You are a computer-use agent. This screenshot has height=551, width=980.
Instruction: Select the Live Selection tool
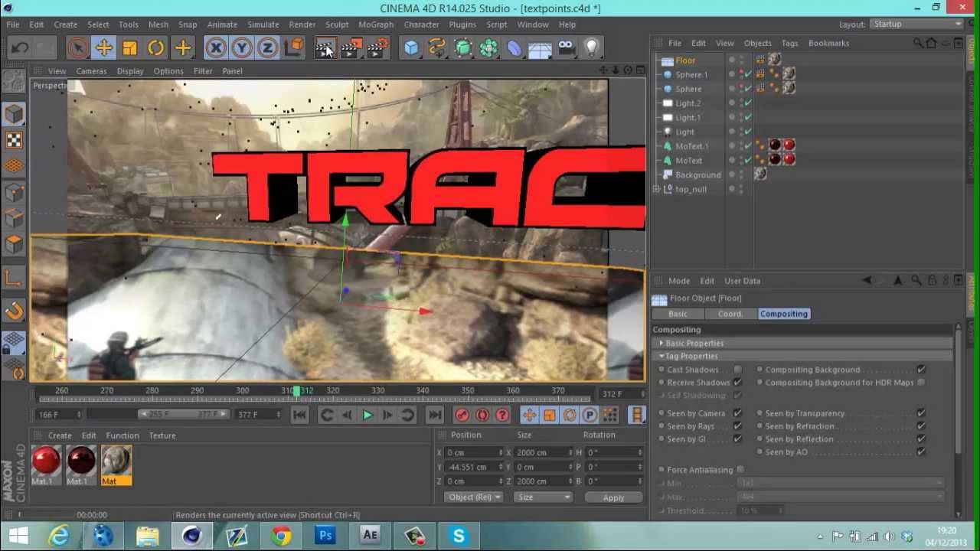click(77, 49)
